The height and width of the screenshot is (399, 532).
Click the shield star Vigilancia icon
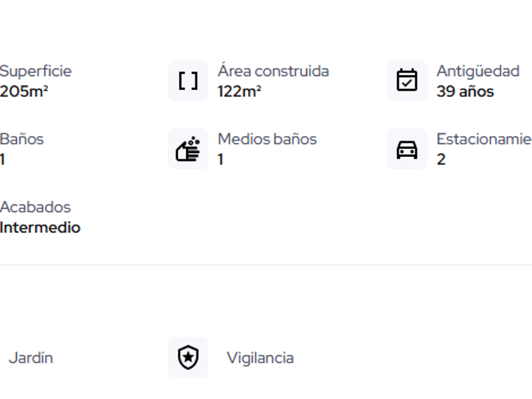pyautogui.click(x=188, y=358)
